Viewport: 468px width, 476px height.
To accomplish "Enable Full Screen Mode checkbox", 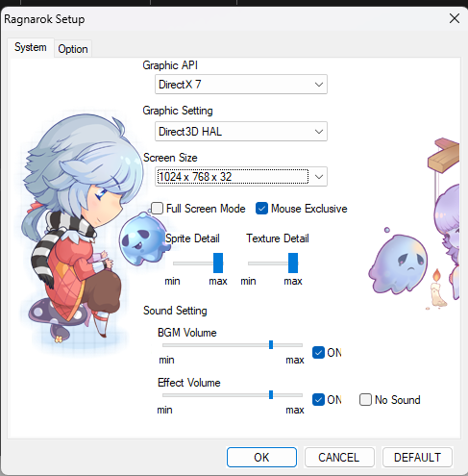I will 158,209.
